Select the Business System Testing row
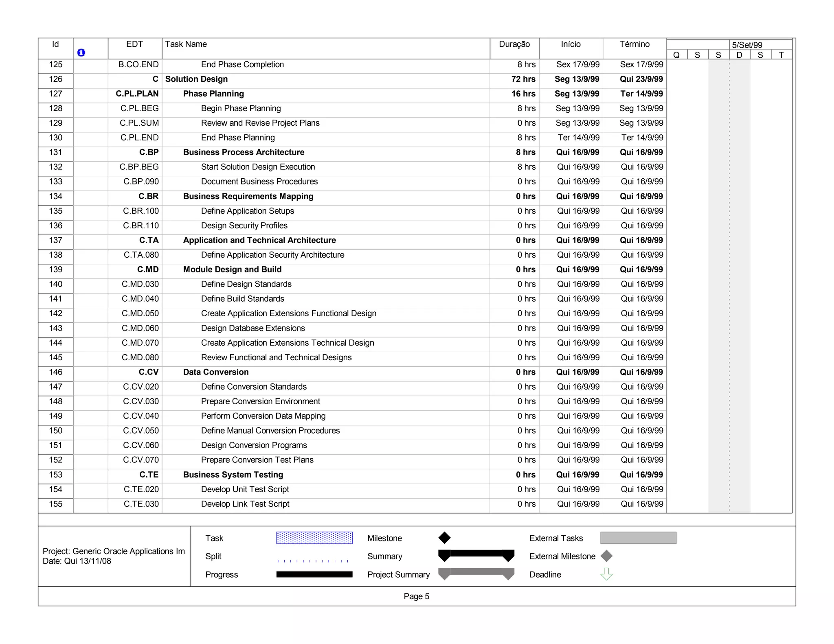 233,475
